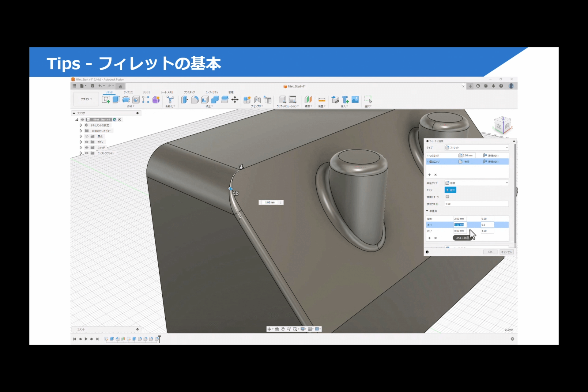The image size is (588, 392).
Task: Open the Type dropdown showing Fillet
Action: pyautogui.click(x=477, y=148)
